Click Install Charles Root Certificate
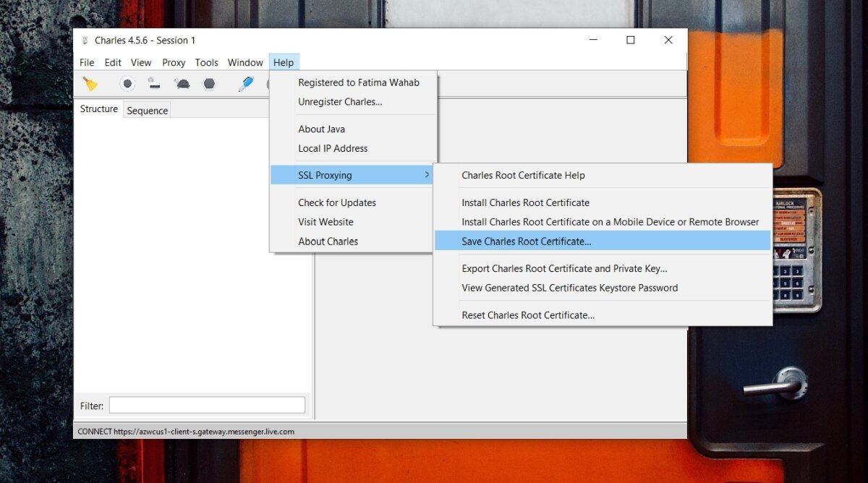 click(x=525, y=202)
